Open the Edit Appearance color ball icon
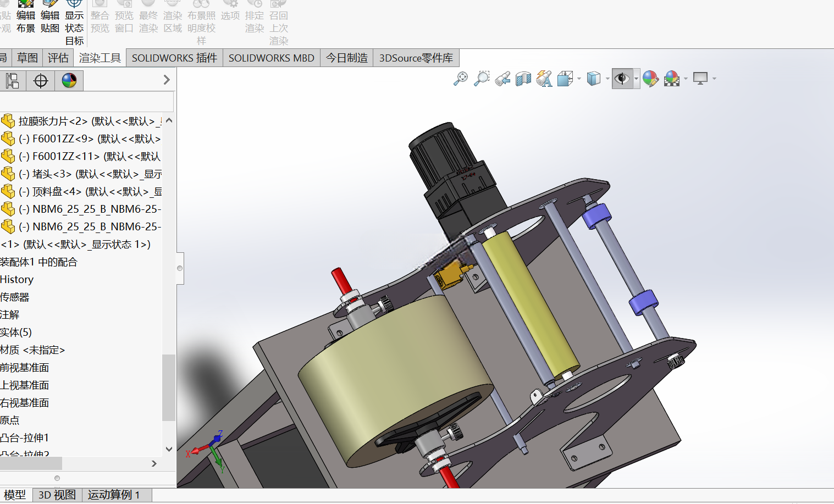The width and height of the screenshot is (834, 504). [650, 79]
